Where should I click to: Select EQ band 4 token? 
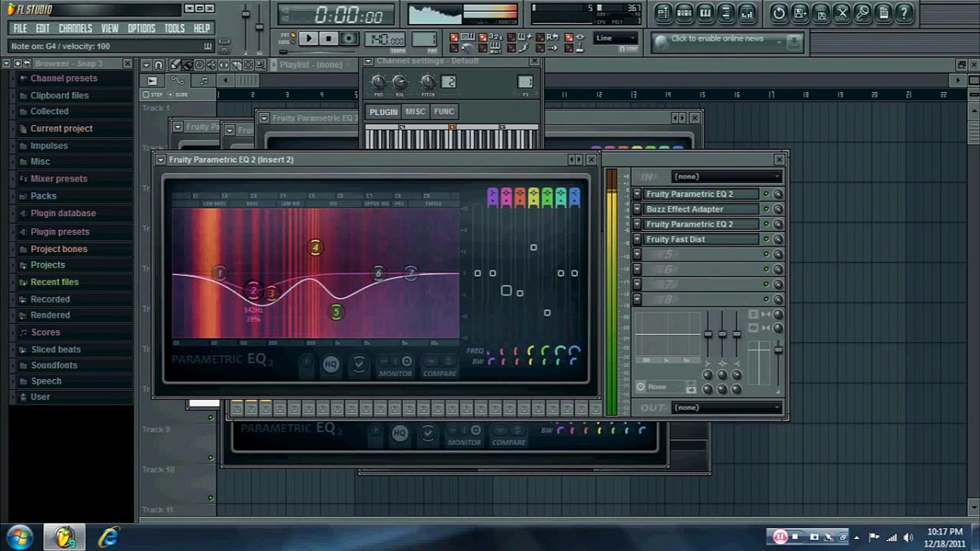[315, 248]
